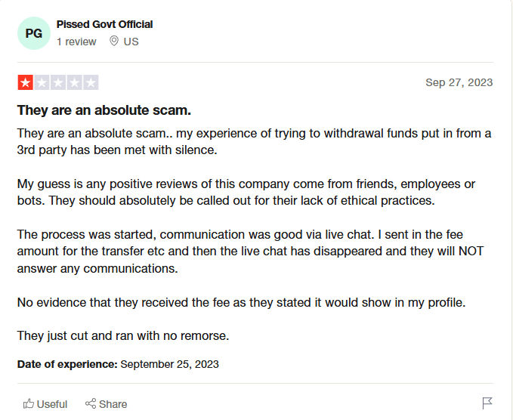The height and width of the screenshot is (420, 513).
Task: Click the first paragraph of review text
Action: pyautogui.click(x=254, y=141)
